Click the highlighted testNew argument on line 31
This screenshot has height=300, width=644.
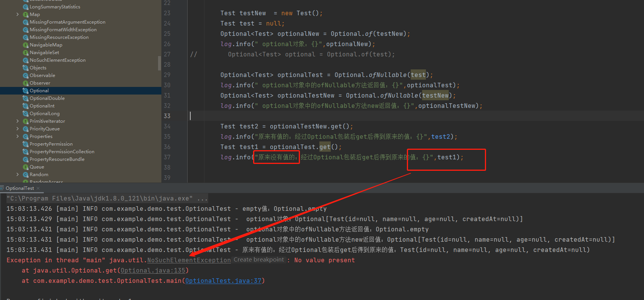(435, 95)
